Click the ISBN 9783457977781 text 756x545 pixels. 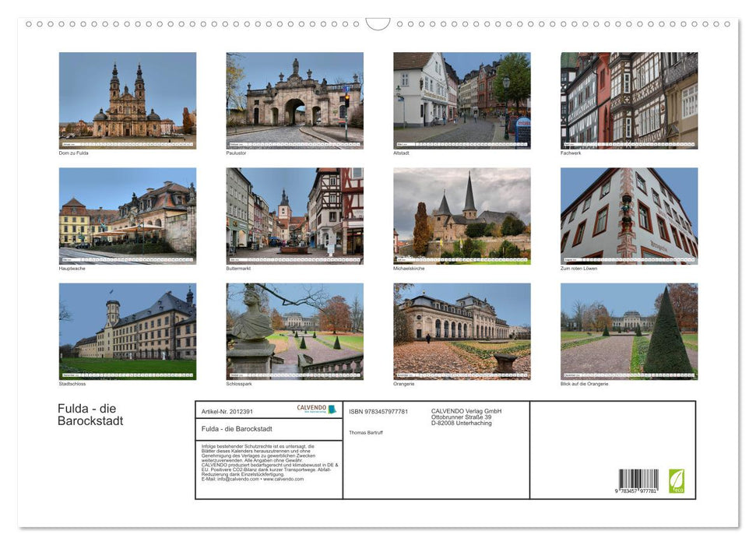378,410
